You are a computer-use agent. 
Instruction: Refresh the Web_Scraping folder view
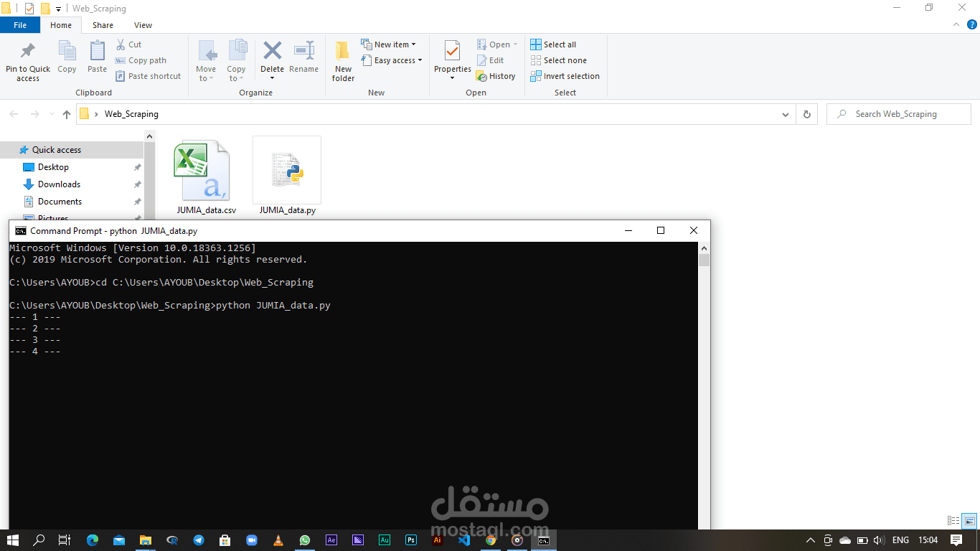click(x=806, y=114)
